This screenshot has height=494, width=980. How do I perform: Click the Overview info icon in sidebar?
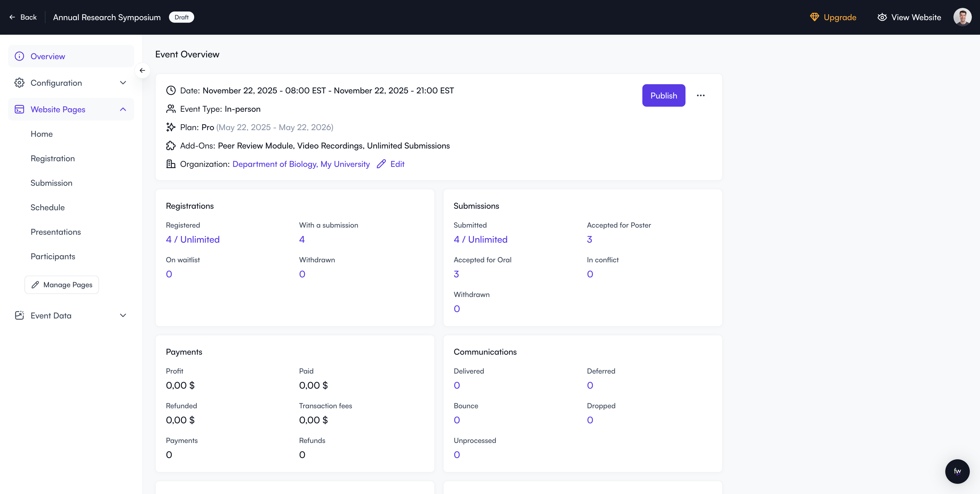click(x=19, y=56)
